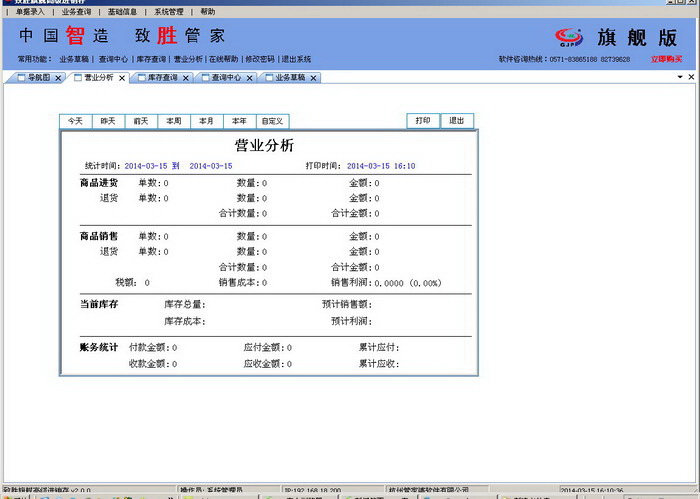Switch to the 业务草稿 tab
The width and height of the screenshot is (700, 499).
pyautogui.click(x=290, y=78)
